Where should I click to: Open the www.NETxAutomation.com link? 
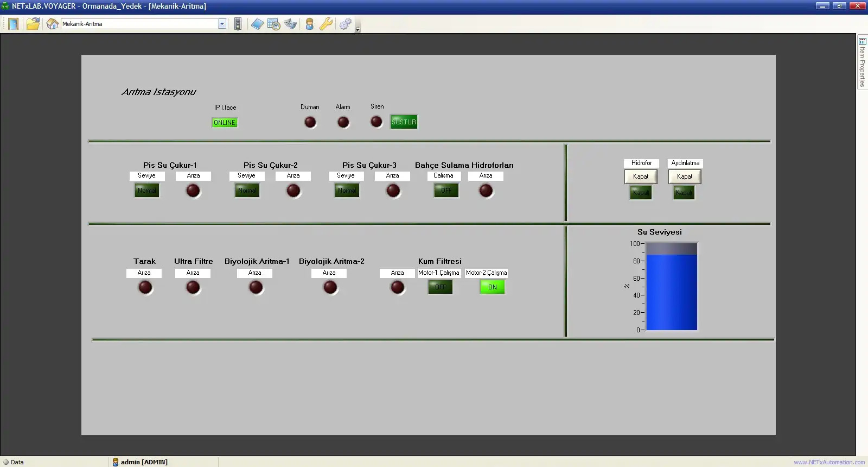[829, 462]
